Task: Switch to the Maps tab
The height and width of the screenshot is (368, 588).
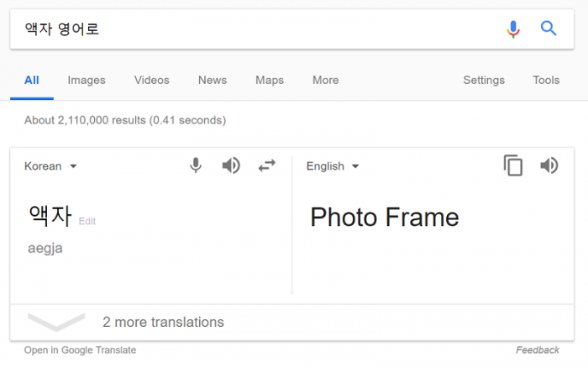Action: pos(270,81)
